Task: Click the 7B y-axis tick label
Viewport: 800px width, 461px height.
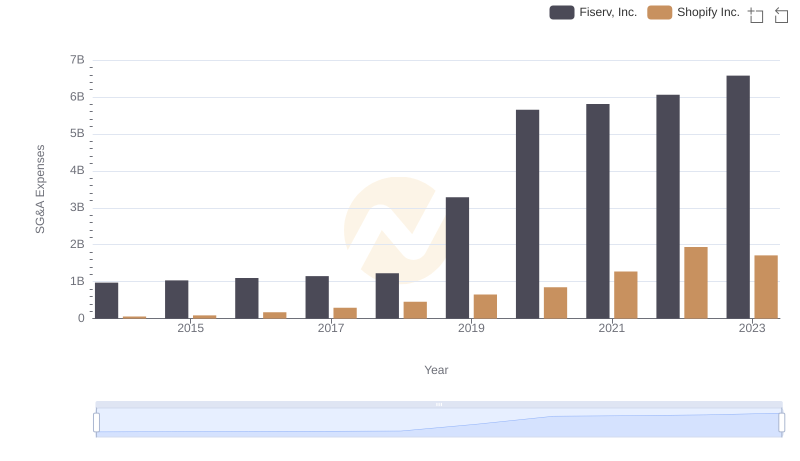Action: (77, 60)
